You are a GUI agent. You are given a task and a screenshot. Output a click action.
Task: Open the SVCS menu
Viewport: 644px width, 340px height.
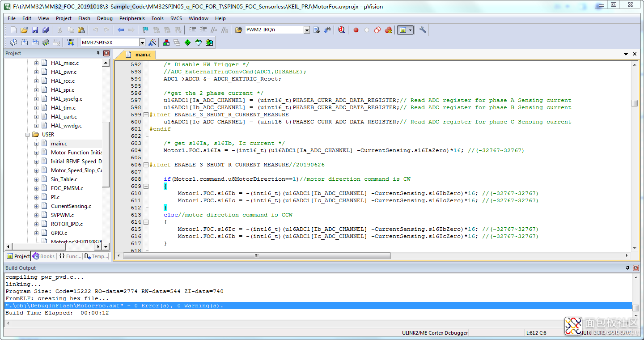tap(176, 18)
